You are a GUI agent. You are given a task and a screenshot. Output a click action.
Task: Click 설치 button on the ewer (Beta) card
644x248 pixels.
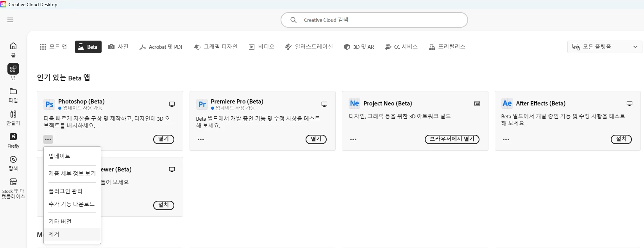point(164,205)
